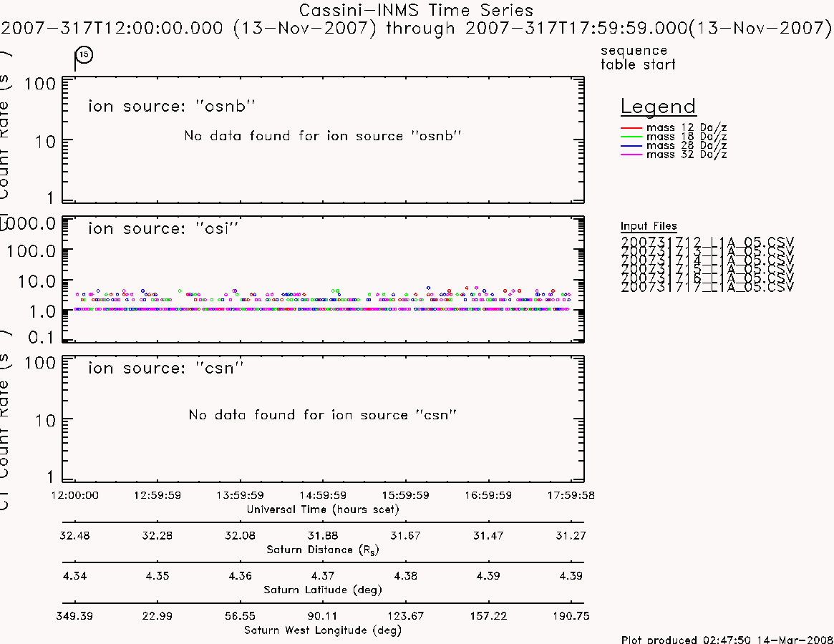Click the Legend heading
This screenshot has height=644, width=834.
(659, 107)
